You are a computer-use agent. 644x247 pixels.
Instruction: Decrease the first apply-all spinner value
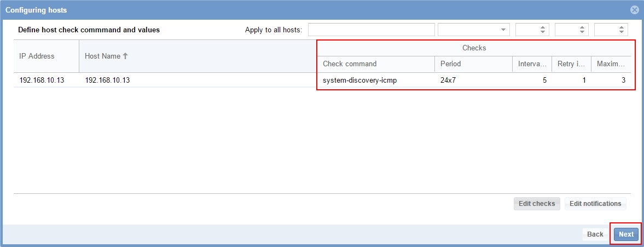click(x=543, y=32)
